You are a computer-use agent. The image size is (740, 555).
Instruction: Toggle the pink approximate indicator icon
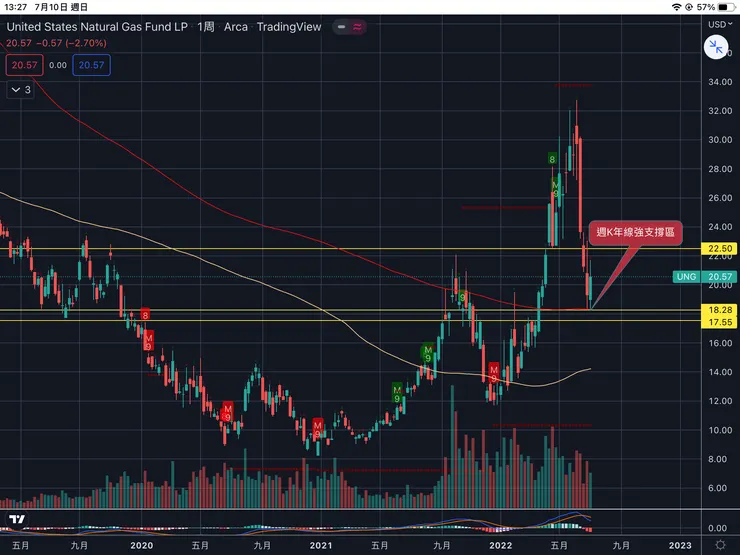357,27
